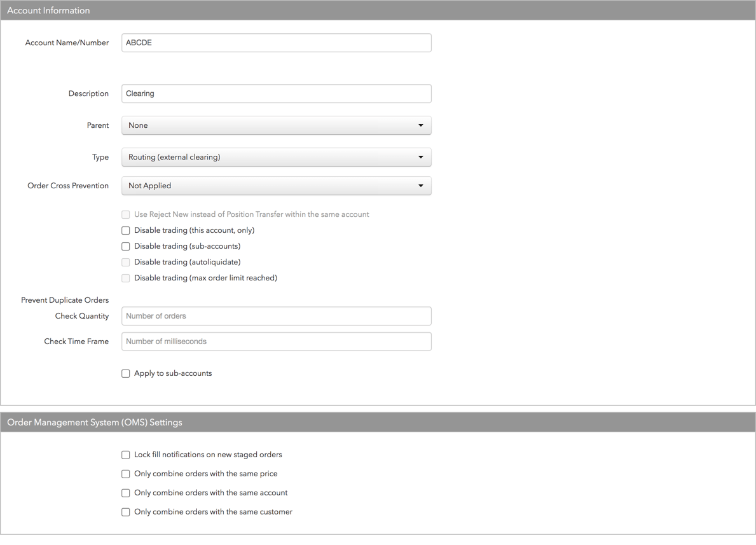Click the Order Cross Prevention label
Screen dimensions: 756x545
pyautogui.click(x=68, y=186)
